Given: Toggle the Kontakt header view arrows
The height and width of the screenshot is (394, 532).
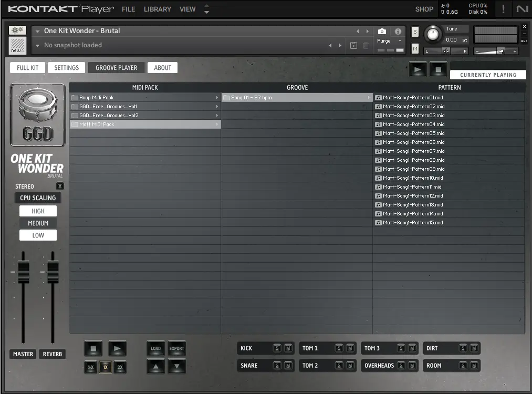Looking at the screenshot, I should pyautogui.click(x=206, y=9).
